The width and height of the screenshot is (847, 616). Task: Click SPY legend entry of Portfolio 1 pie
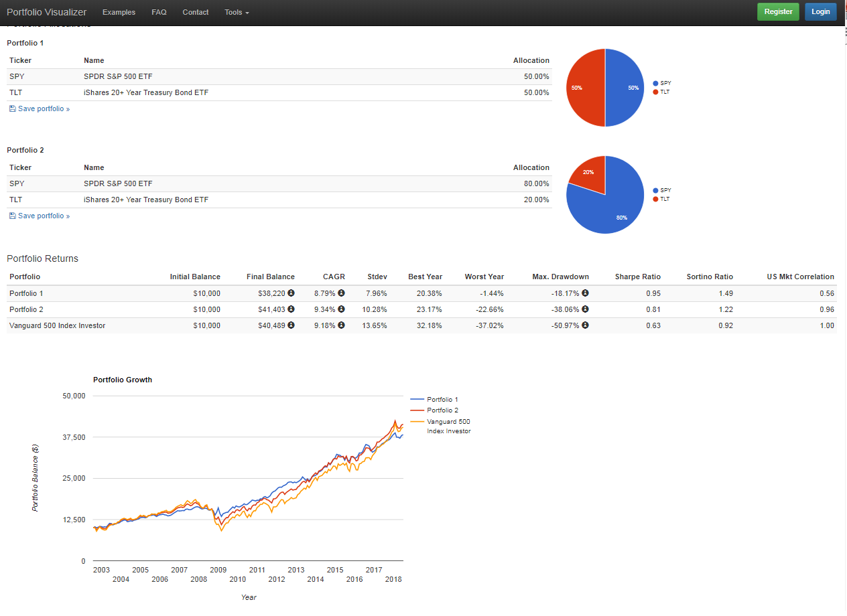pyautogui.click(x=662, y=83)
